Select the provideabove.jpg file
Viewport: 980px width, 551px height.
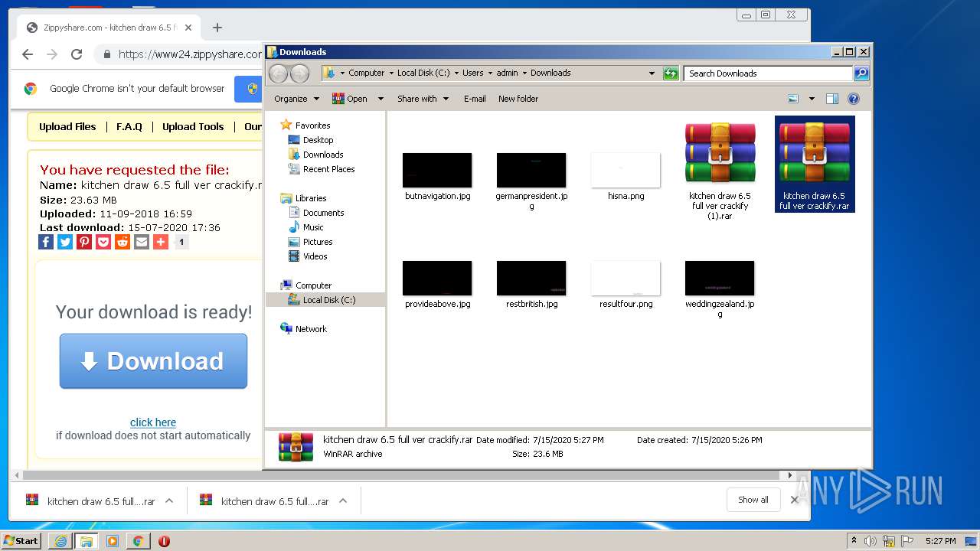pos(437,285)
